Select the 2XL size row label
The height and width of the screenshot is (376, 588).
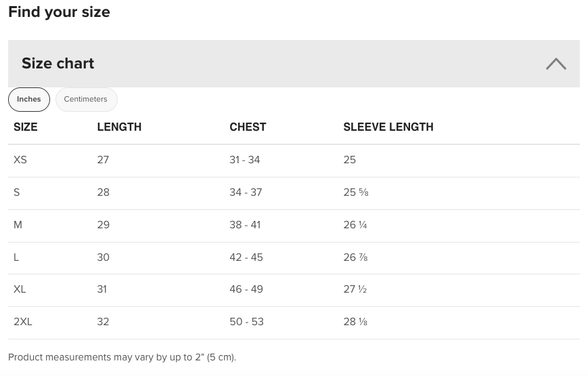[x=23, y=322]
